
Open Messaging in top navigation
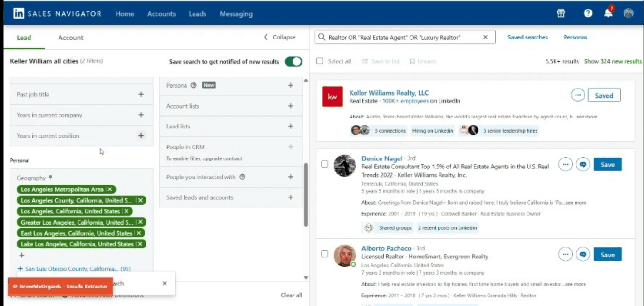point(236,14)
